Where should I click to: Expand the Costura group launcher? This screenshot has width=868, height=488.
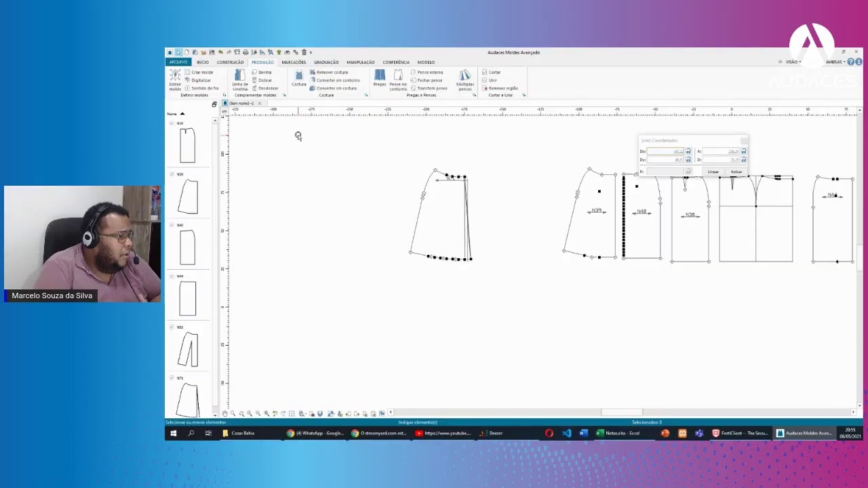point(366,96)
